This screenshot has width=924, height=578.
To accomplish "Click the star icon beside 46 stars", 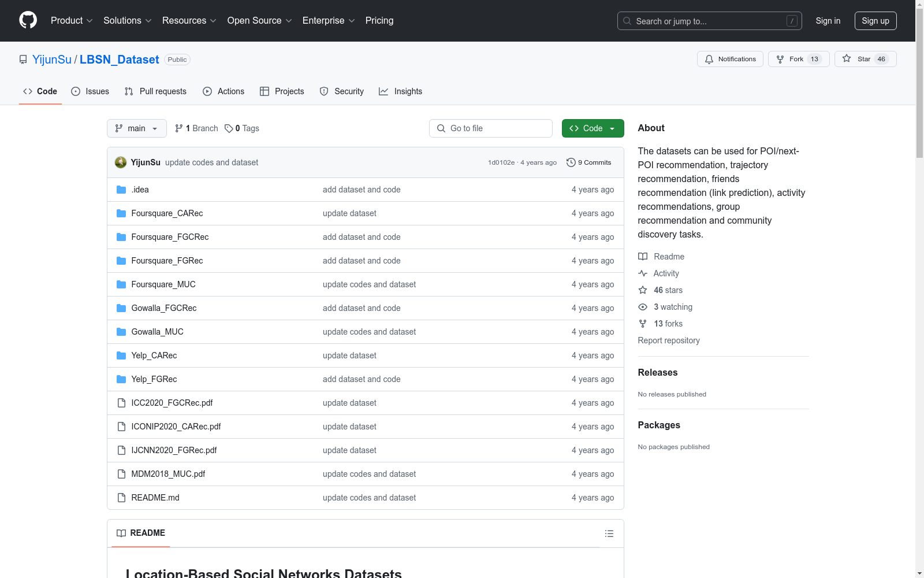I will pos(643,290).
